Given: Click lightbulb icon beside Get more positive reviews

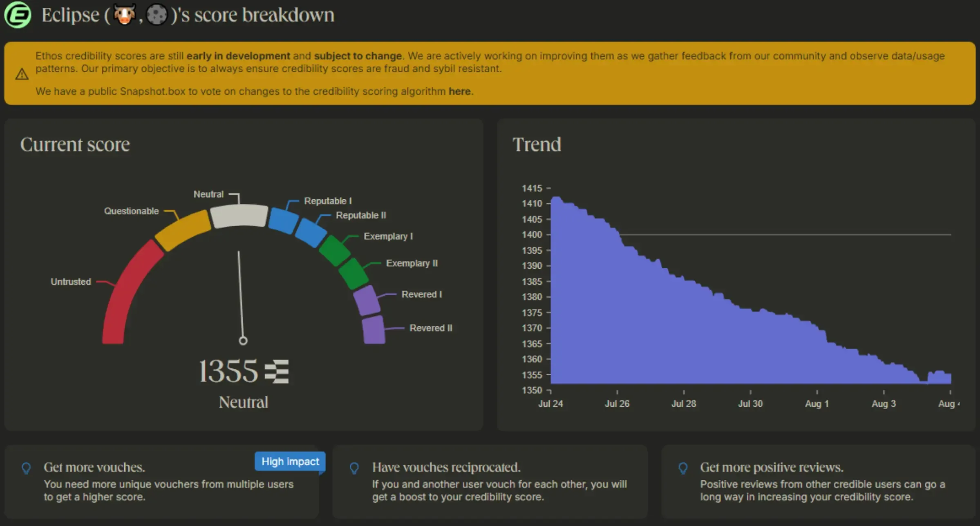Looking at the screenshot, I should coord(683,468).
